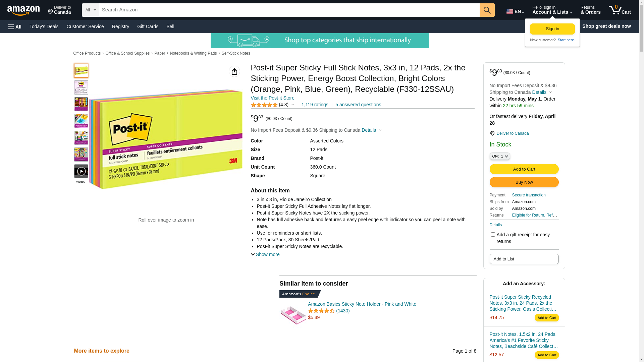Check the gift receipt checkbox
The image size is (644, 362).
pyautogui.click(x=493, y=235)
